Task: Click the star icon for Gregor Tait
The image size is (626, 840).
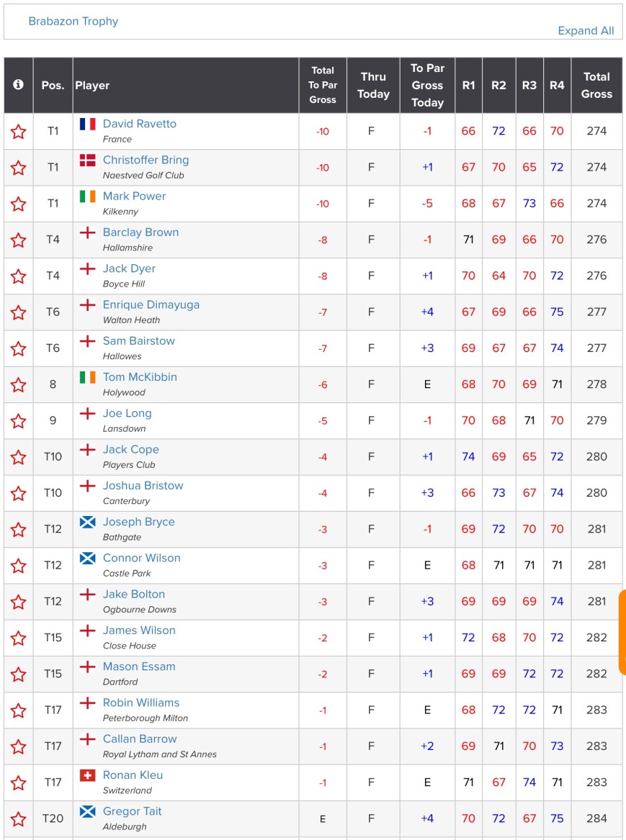Action: coord(19,819)
